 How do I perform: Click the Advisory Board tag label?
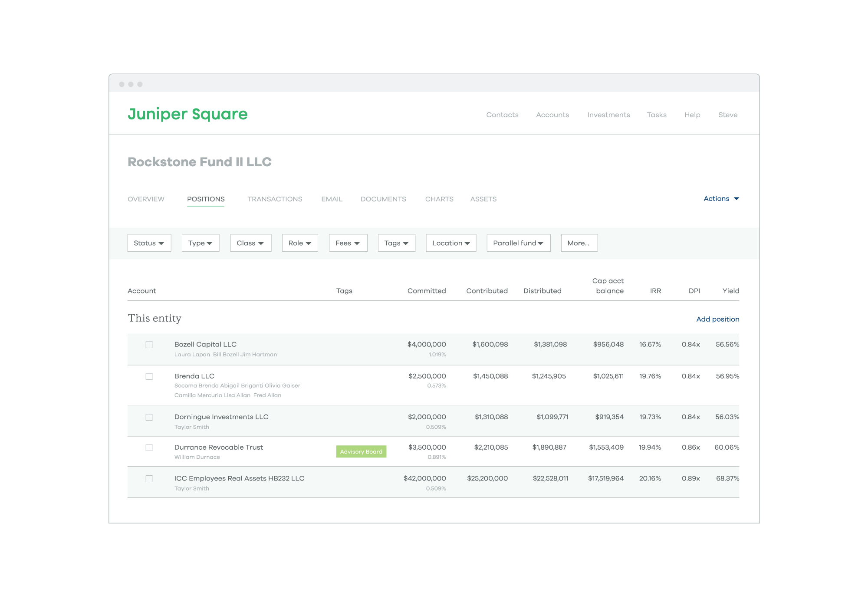coord(361,452)
